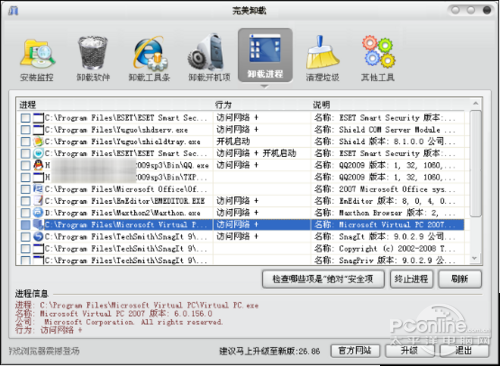Click the 开机启动 behavior cell for shieldtray.exe

233,141
